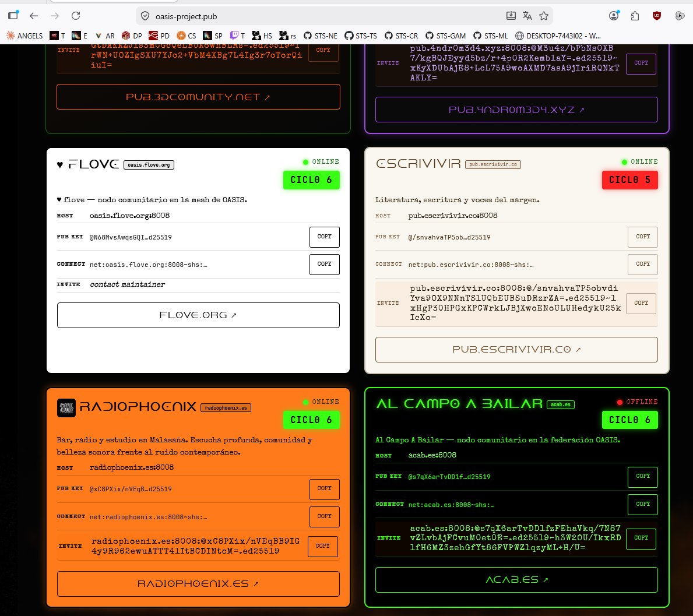The image size is (693, 616).
Task: Copy the Flove connect address
Action: pyautogui.click(x=325, y=264)
